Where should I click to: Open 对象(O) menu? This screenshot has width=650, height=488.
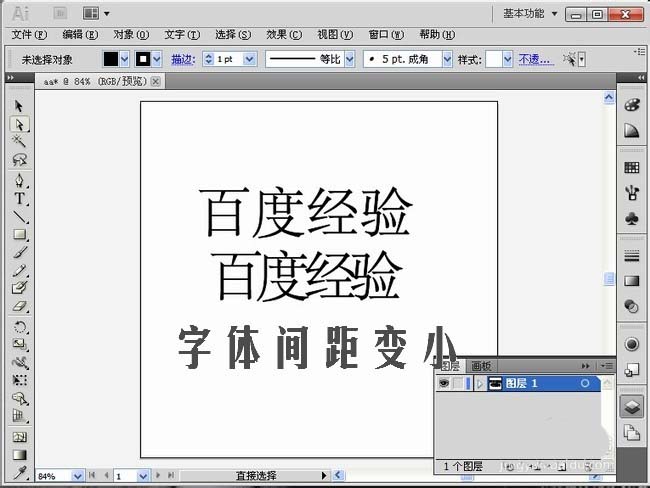coord(131,34)
